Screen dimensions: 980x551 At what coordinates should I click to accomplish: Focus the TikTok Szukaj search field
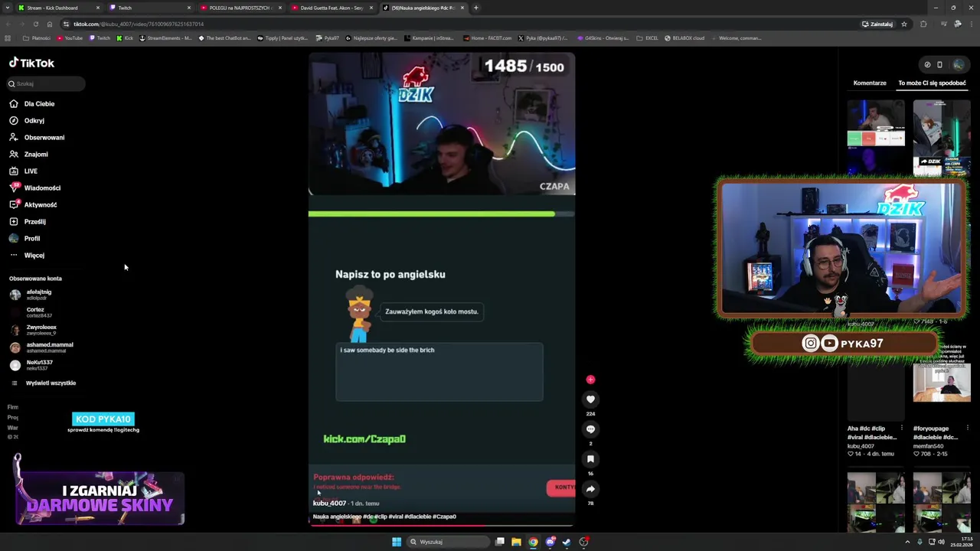[x=46, y=83]
